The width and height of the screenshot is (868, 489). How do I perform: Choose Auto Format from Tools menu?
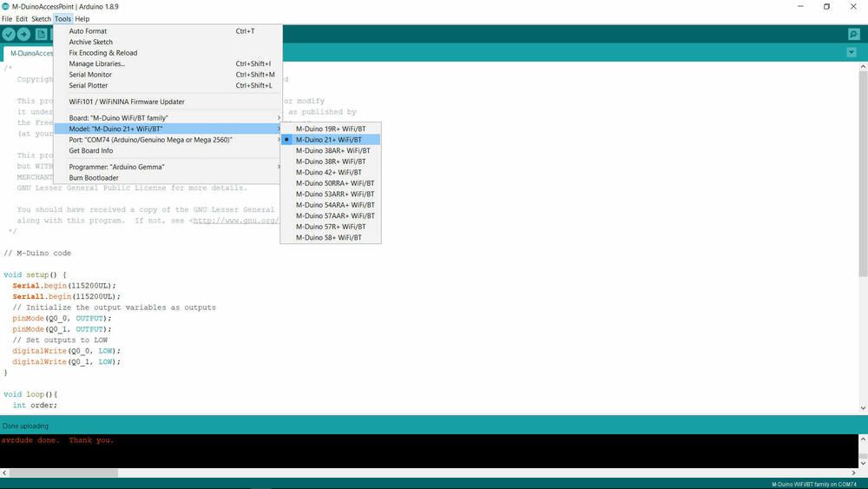click(x=168, y=31)
